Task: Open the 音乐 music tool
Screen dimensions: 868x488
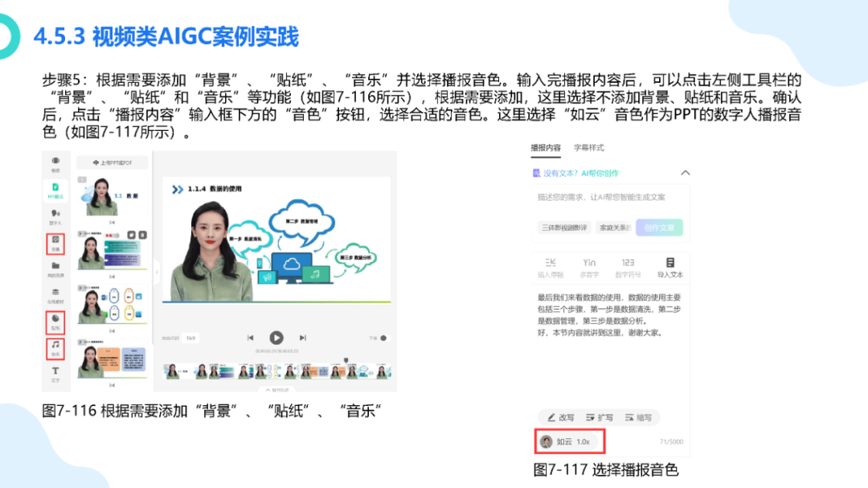Action: pos(55,349)
